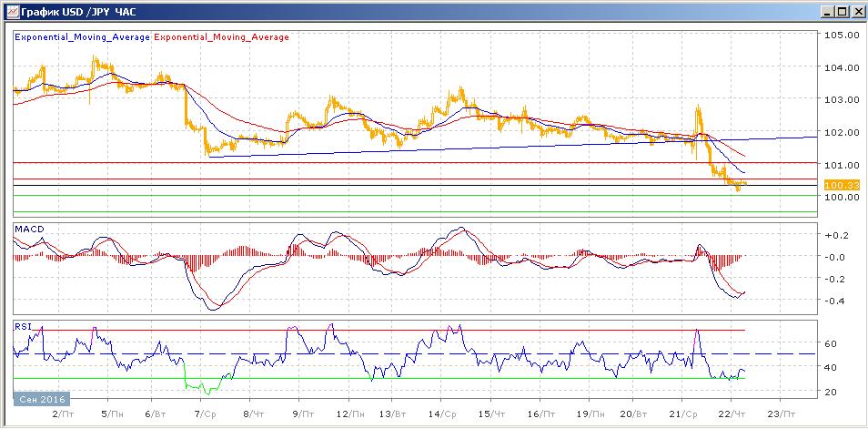Click the 100.33 current price tag
868x429 pixels.
(x=835, y=185)
